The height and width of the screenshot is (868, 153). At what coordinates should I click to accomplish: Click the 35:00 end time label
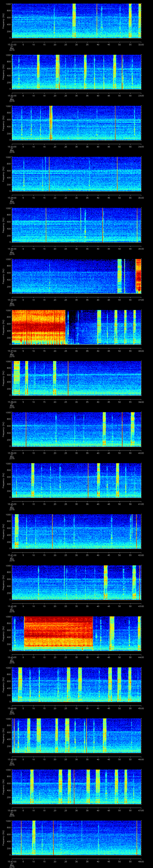141,197
